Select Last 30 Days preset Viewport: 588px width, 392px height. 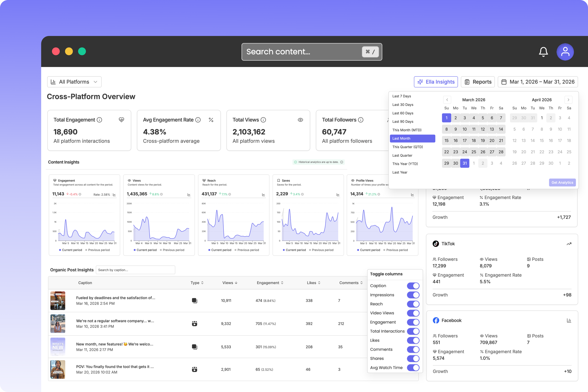[403, 104]
